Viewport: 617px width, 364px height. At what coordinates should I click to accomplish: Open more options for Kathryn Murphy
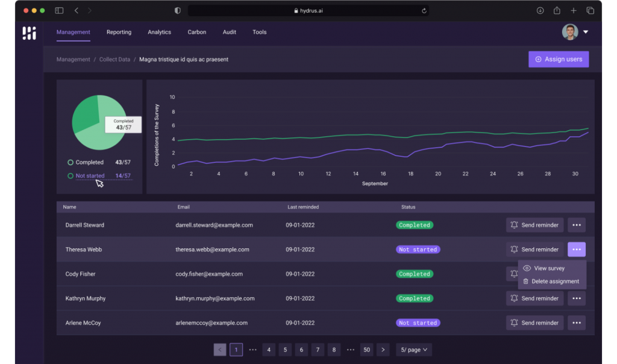coord(577,298)
